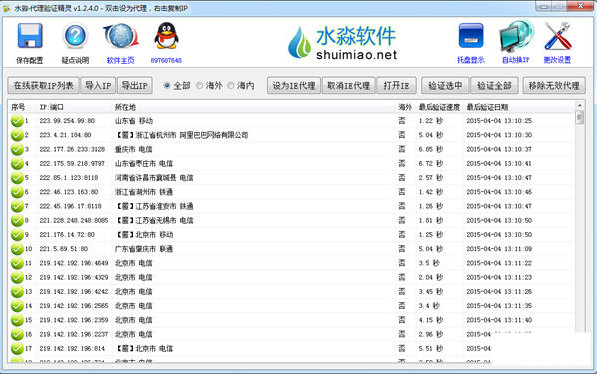Click the QQ penguin contact icon

tap(166, 35)
